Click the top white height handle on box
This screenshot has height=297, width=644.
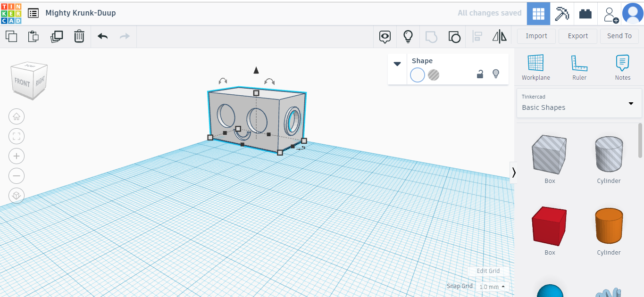(256, 93)
